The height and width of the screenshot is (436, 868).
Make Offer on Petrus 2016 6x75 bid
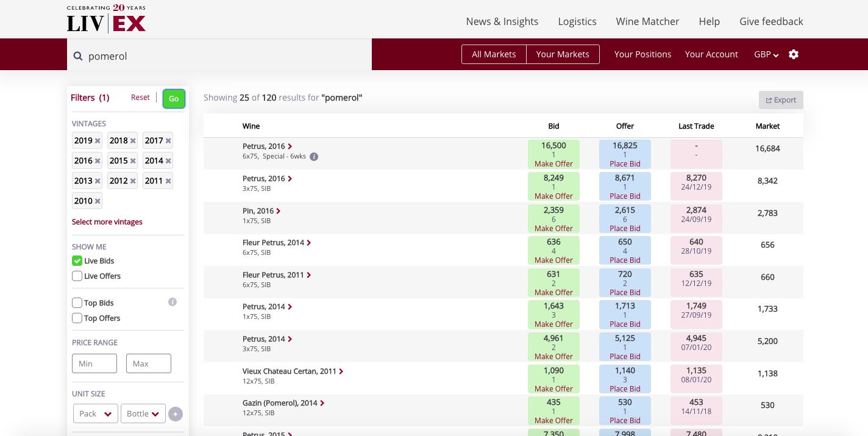click(553, 164)
